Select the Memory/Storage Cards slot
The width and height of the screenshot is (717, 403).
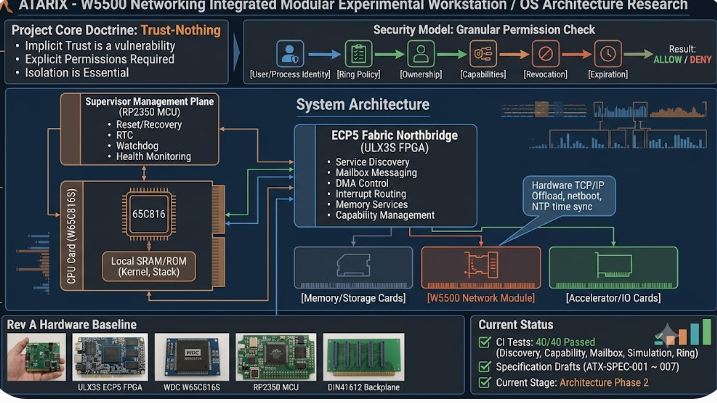coord(353,268)
